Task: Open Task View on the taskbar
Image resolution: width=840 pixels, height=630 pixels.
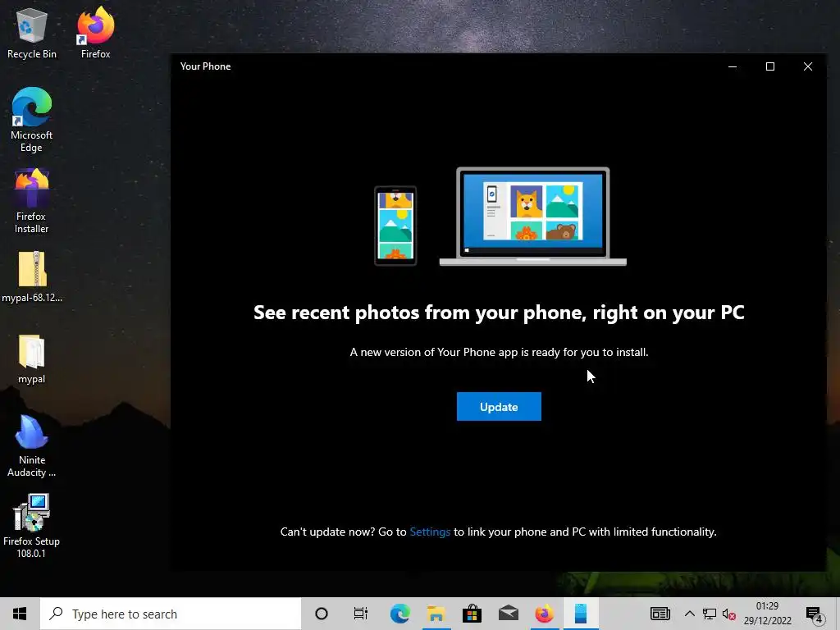Action: click(361, 614)
